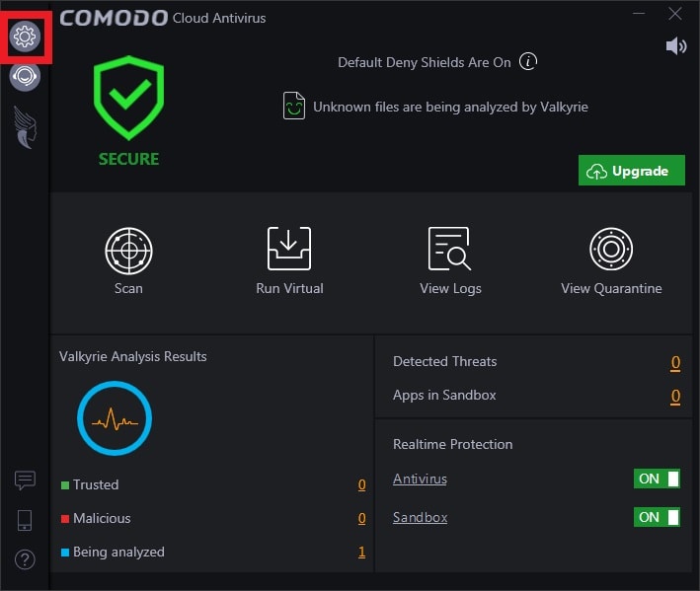Click the info icon beside Default Deny Shields
This screenshot has width=700, height=591.
tap(528, 61)
